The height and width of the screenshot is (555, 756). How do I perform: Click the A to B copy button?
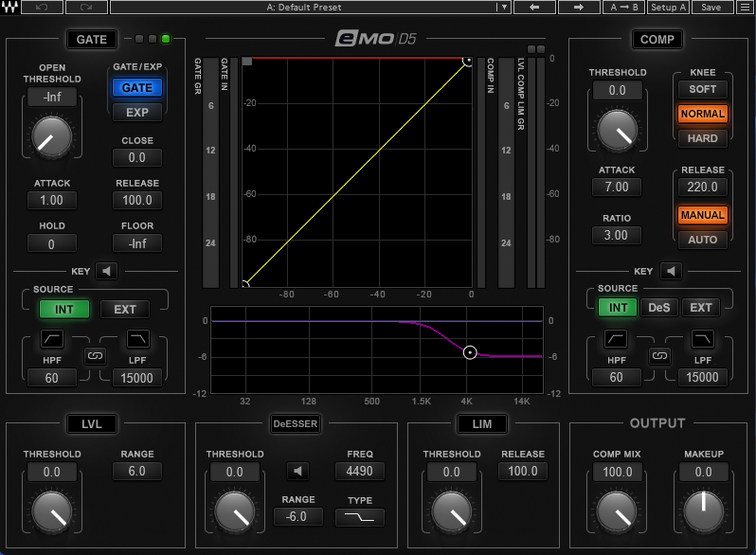pos(624,7)
